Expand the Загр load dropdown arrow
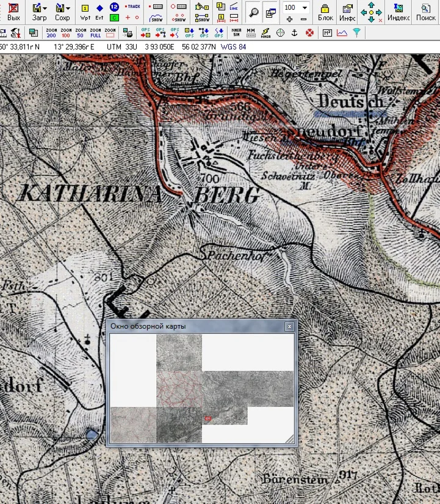The width and height of the screenshot is (440, 504). pos(45,8)
